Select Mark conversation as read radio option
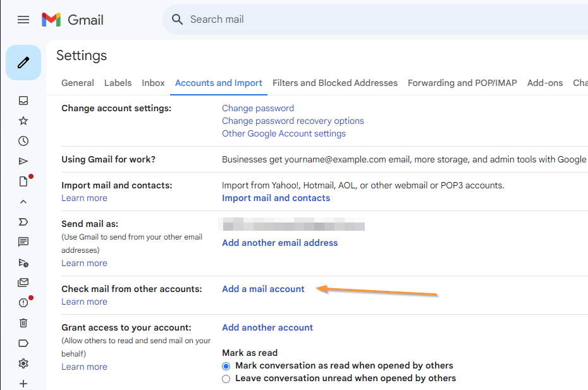Viewport: 588px width, 390px height. pos(226,366)
